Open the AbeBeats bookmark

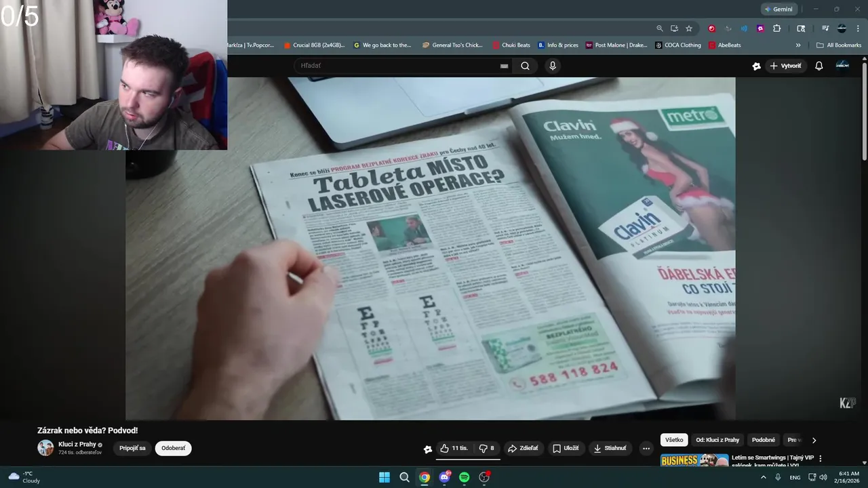(725, 45)
